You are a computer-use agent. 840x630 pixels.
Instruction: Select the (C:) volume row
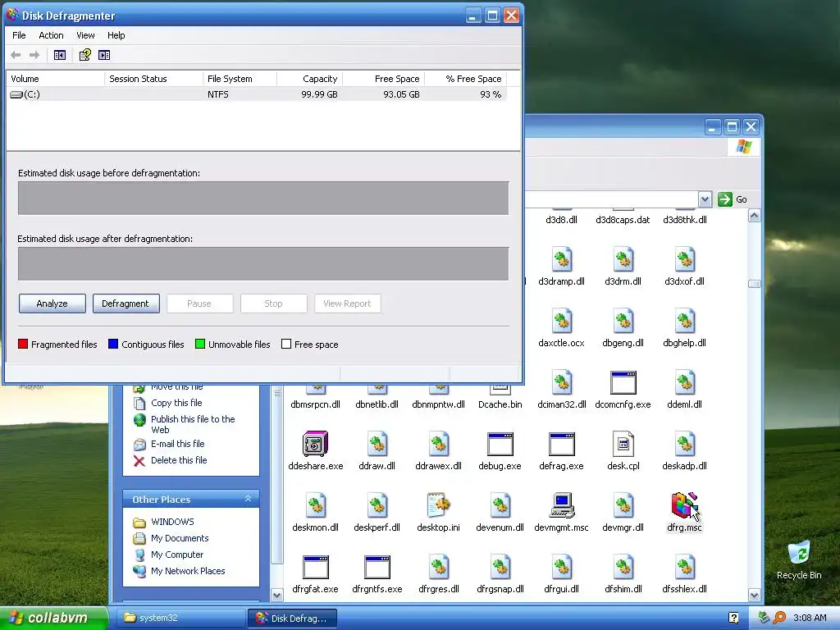click(x=256, y=94)
